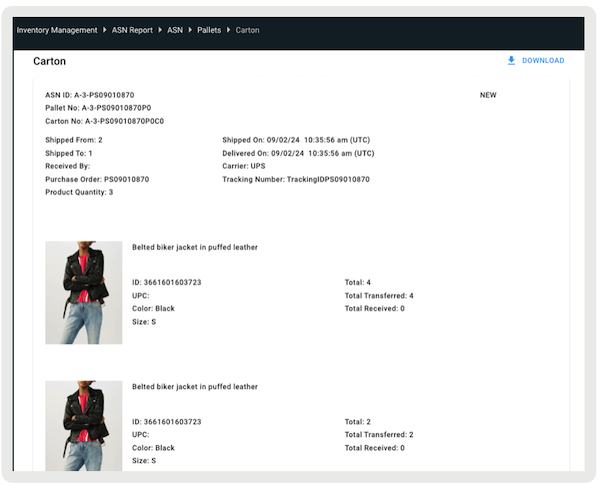This screenshot has height=488, width=600.
Task: Click the Shipped From: 2 field
Action: [74, 140]
